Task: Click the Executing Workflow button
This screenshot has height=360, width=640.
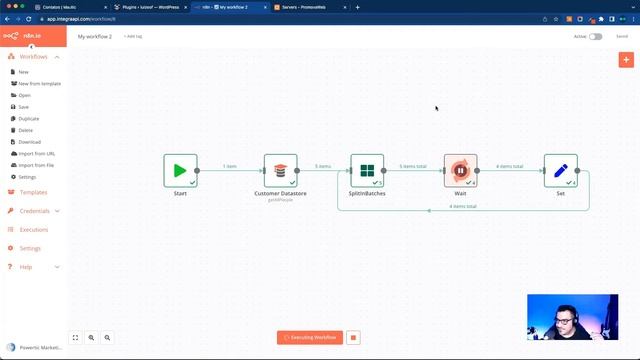Action: coord(310,338)
